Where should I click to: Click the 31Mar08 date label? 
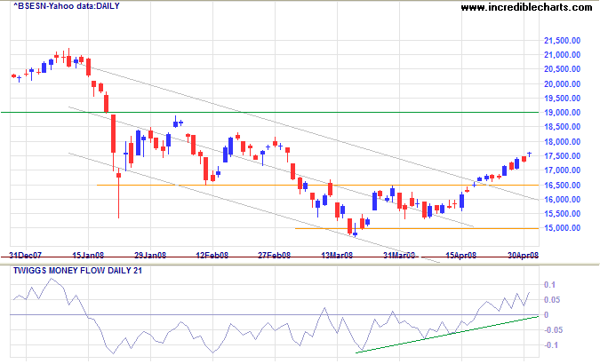coord(399,255)
